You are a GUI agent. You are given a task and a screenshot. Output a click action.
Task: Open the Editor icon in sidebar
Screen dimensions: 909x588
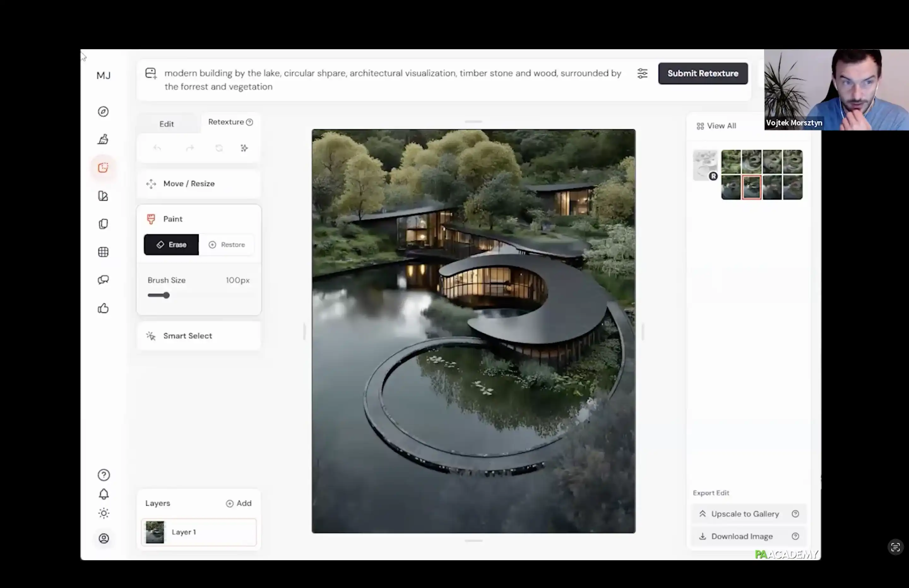[x=103, y=168]
